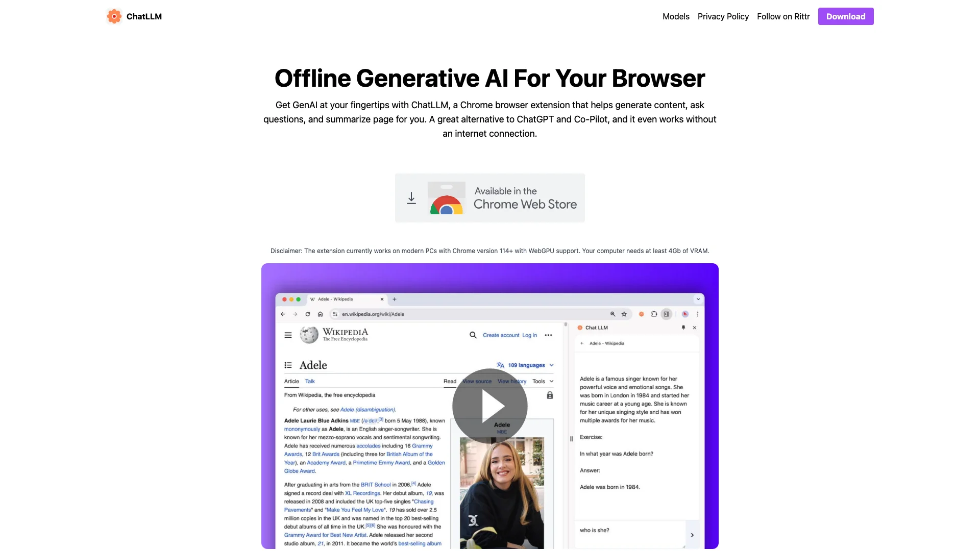
Task: Click the purple 'Download' button
Action: [845, 16]
